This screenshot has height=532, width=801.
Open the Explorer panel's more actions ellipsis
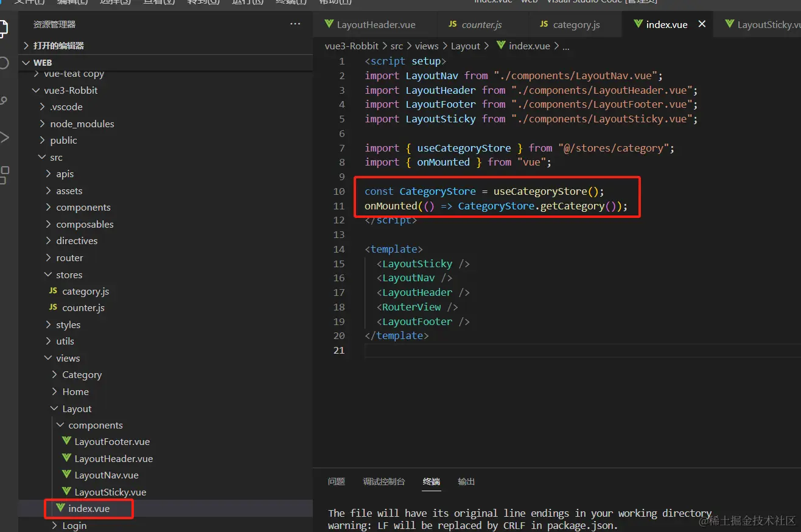pyautogui.click(x=295, y=24)
